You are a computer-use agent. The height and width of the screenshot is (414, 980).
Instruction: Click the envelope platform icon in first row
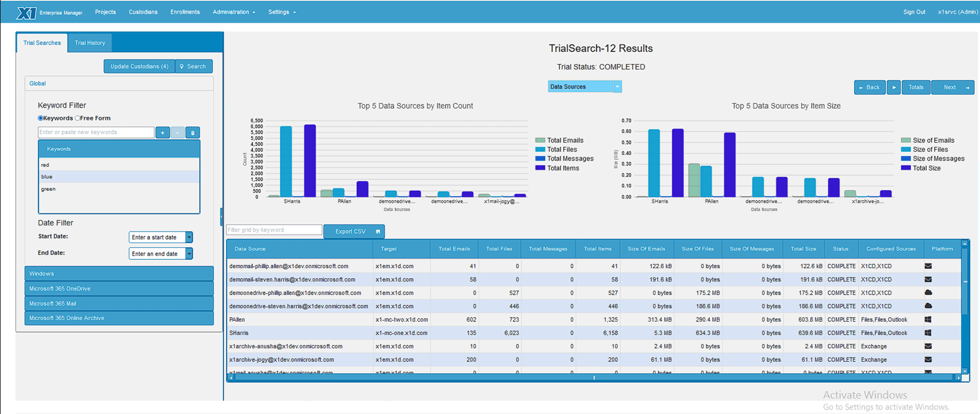point(928,266)
